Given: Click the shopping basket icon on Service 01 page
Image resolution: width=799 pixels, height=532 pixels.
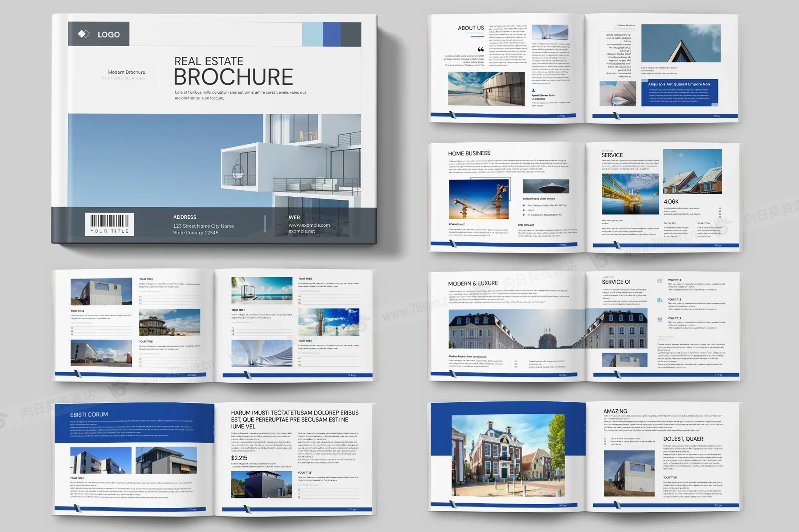Looking at the screenshot, I should click(660, 319).
